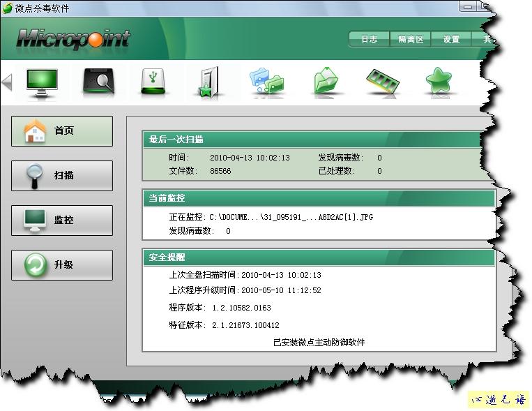Open the 设置 settings tab
532x411 pixels.
[451, 39]
